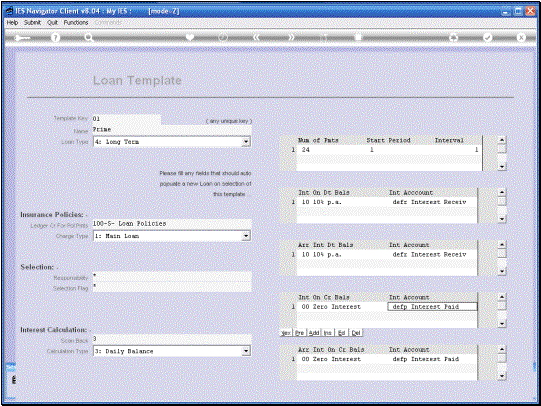541x406 pixels.
Task: Expand the Charge Type dropdown
Action: pos(246,236)
